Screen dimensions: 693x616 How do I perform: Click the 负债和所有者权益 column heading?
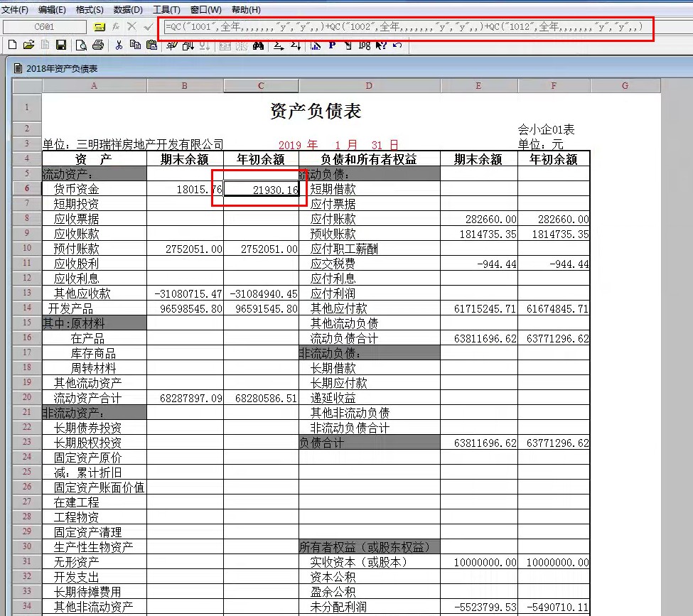point(369,159)
